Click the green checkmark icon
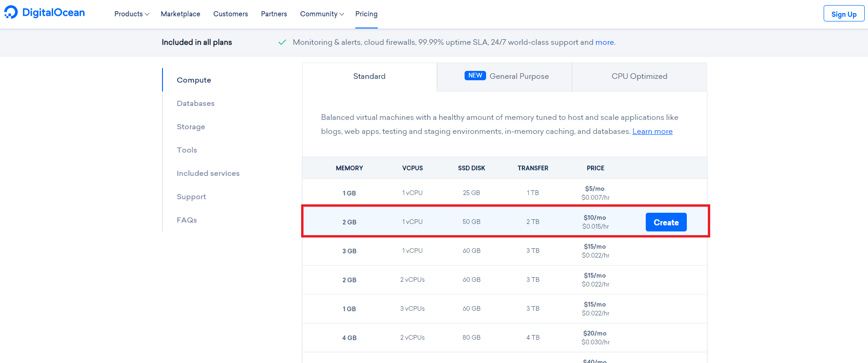 [282, 42]
